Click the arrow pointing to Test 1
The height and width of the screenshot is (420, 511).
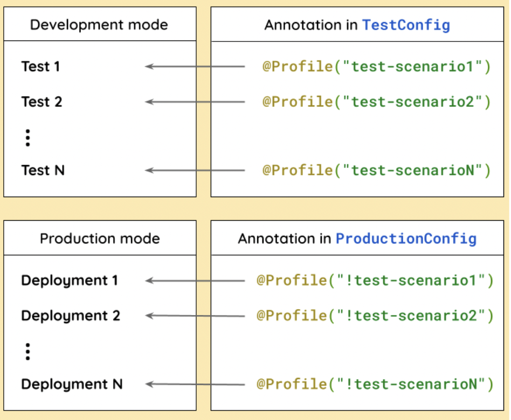195,67
